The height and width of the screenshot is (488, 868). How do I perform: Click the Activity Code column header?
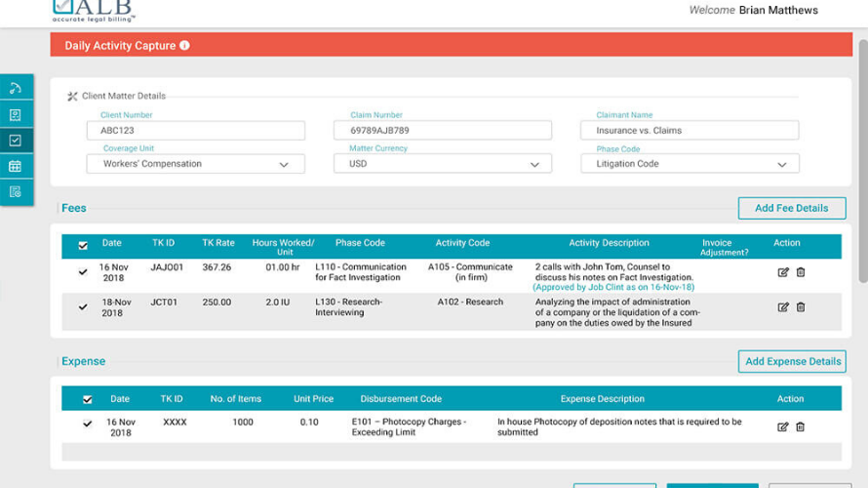(x=462, y=243)
